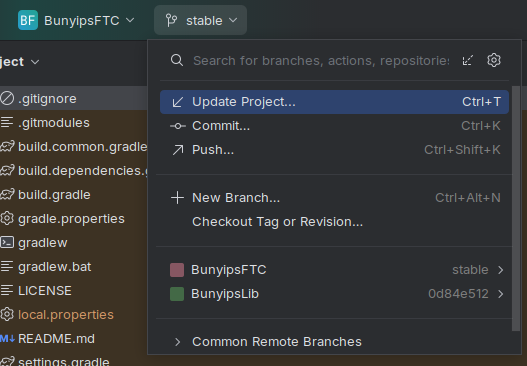Viewport: 527px width, 366px height.
Task: Select Update Project menu item
Action: (334, 102)
